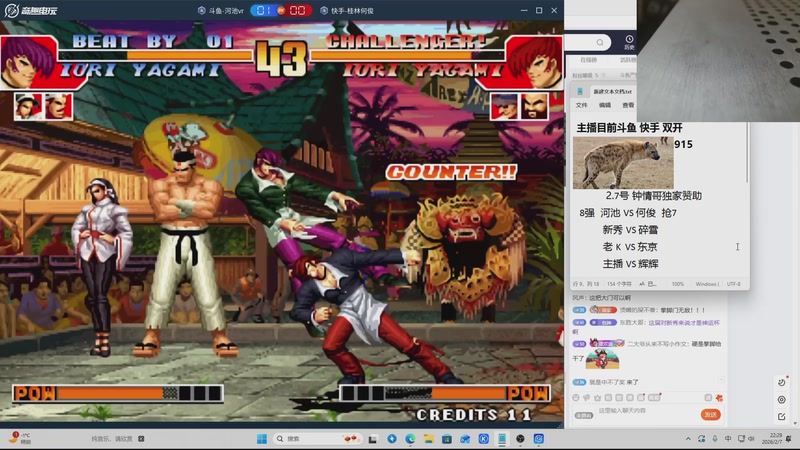Click the blue 01 score in the header
Image resolution: width=800 pixels, height=450 pixels.
point(264,10)
